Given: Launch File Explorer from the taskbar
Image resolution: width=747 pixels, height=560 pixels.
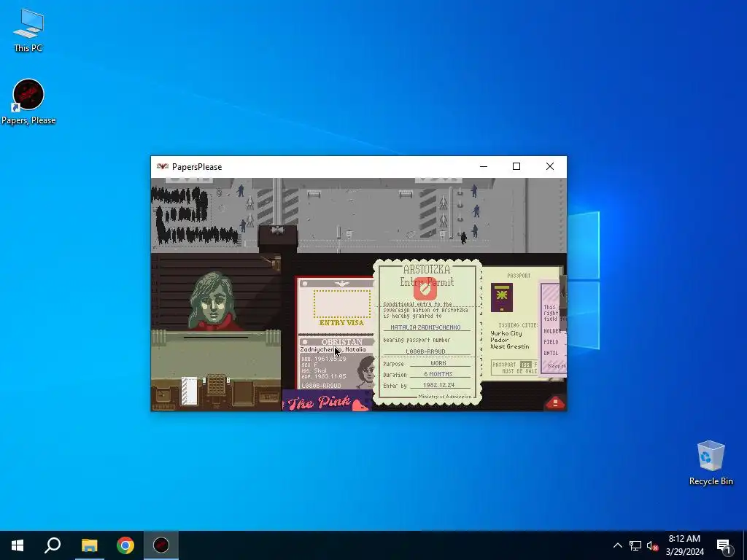Looking at the screenshot, I should point(89,545).
